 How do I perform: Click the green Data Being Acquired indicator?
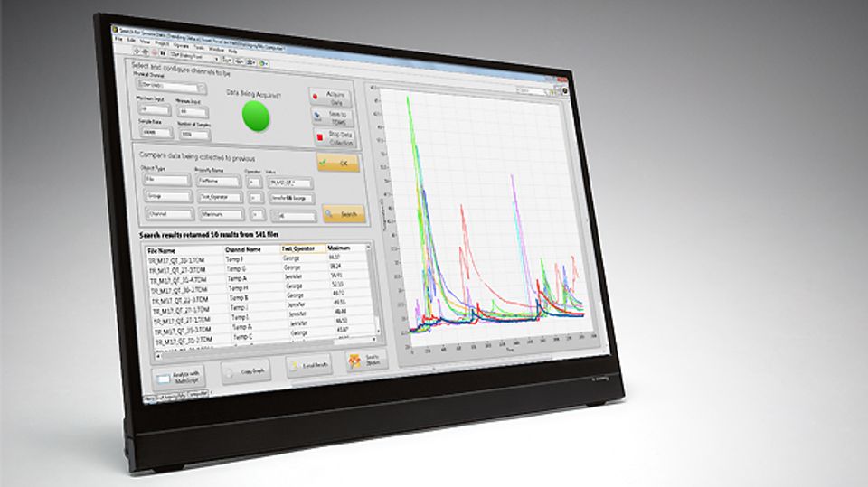click(256, 117)
